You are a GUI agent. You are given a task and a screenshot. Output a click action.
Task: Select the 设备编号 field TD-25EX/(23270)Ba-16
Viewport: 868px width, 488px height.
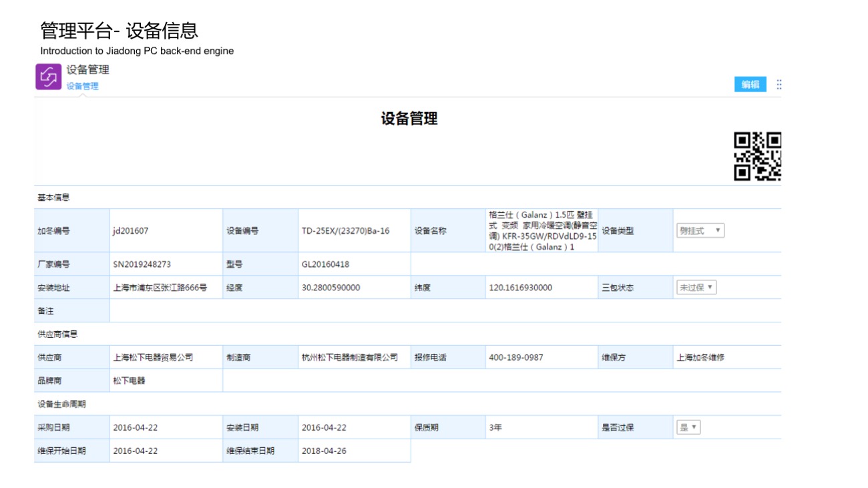pos(345,231)
